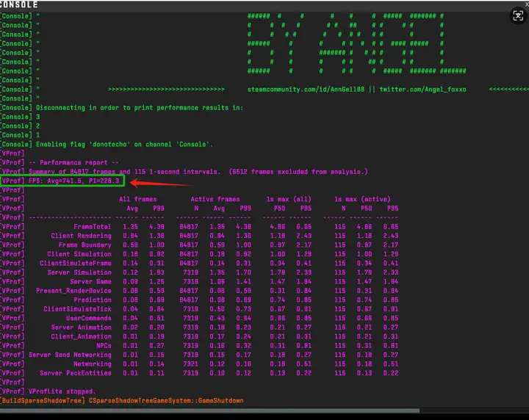529x420 pixels.
Task: Click the 'All frames' column header
Action: point(137,199)
